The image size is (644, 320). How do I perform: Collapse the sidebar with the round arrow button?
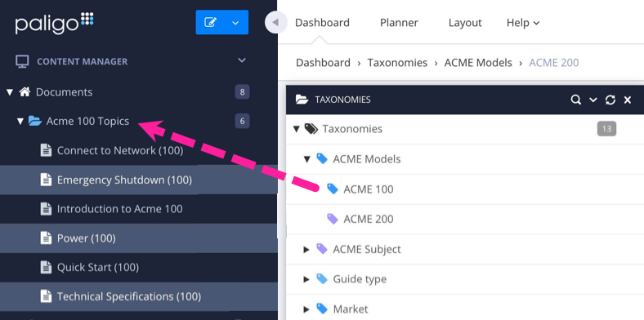(275, 22)
